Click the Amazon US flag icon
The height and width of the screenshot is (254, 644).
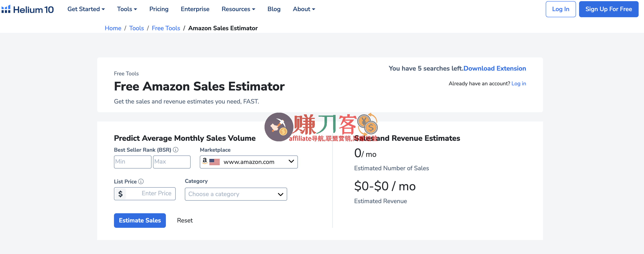click(x=214, y=162)
